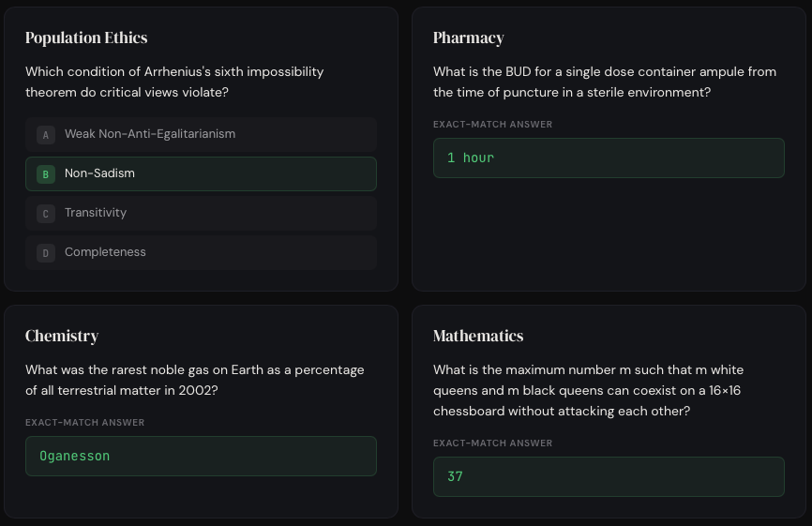This screenshot has width=812, height=526.
Task: Focus the answer field containing 1 hour
Action: click(x=608, y=158)
